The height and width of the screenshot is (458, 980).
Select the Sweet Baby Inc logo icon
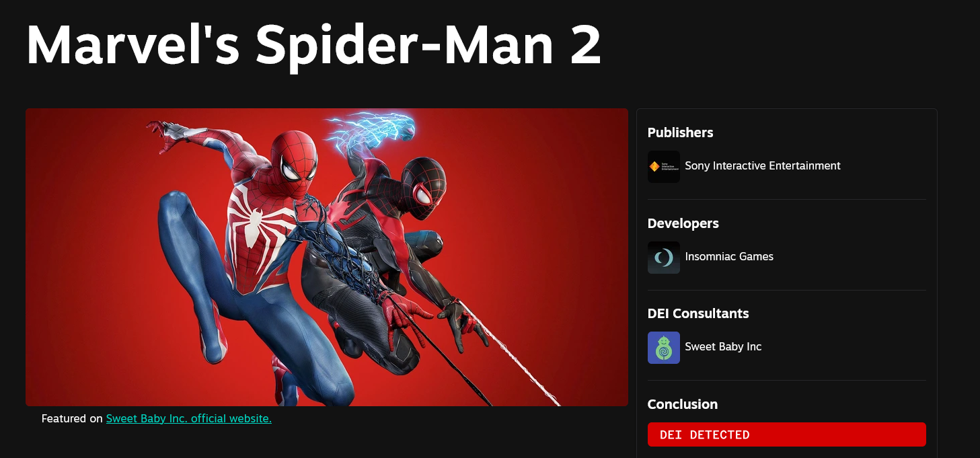663,347
